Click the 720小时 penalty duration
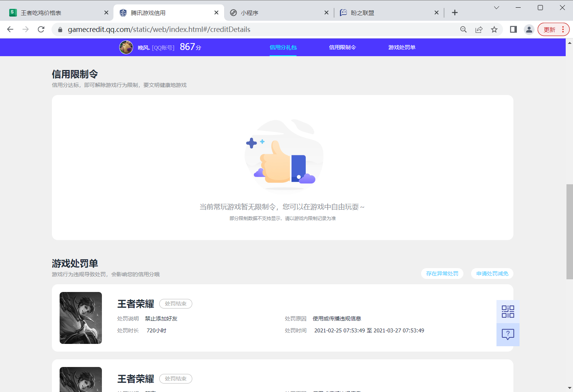 pyautogui.click(x=157, y=330)
